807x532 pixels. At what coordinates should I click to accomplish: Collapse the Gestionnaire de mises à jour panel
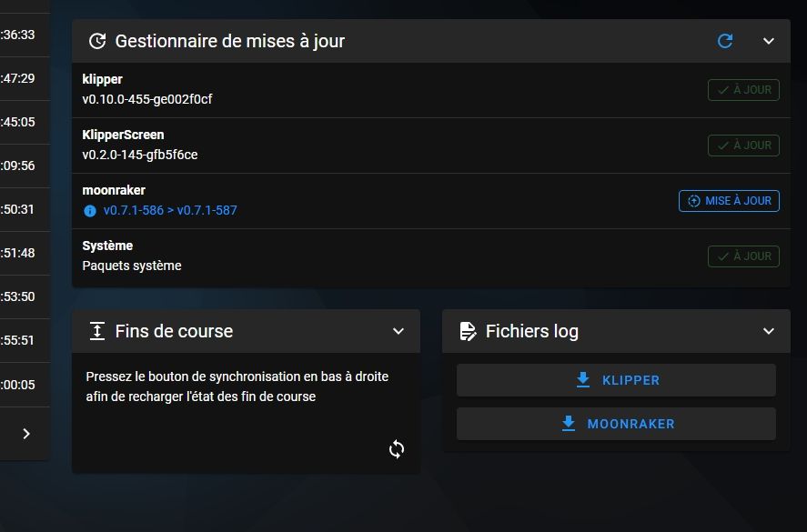click(x=769, y=41)
